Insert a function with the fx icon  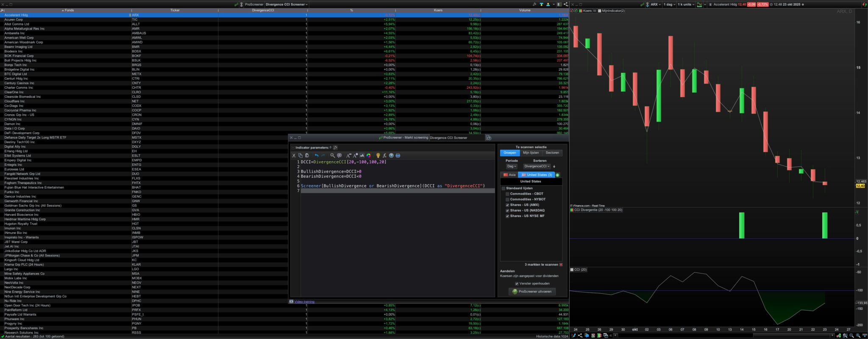pyautogui.click(x=385, y=155)
